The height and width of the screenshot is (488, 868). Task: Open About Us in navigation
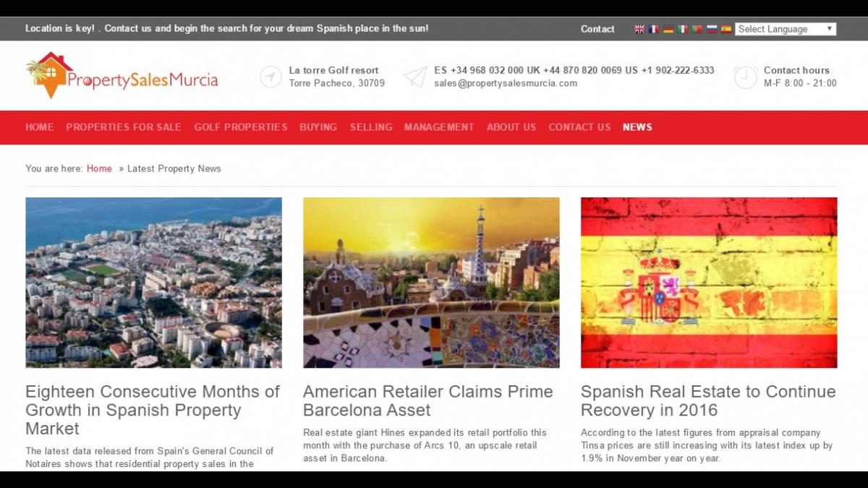511,127
